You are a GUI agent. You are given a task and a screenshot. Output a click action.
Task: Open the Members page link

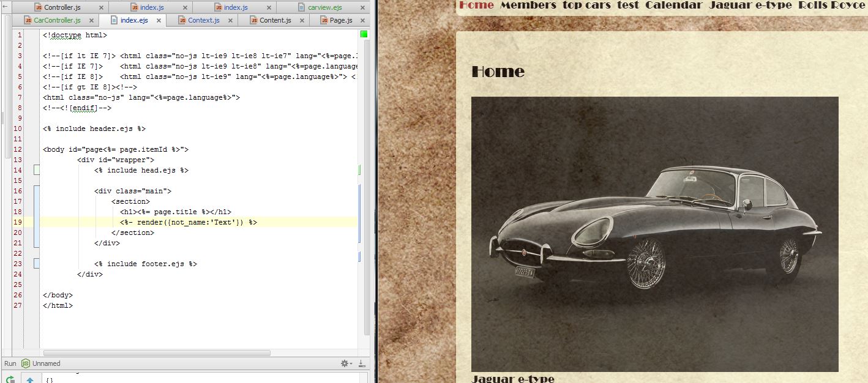coord(528,5)
